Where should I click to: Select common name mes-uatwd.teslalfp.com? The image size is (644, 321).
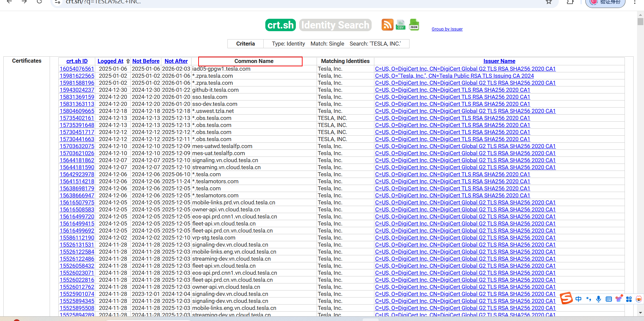(x=222, y=146)
